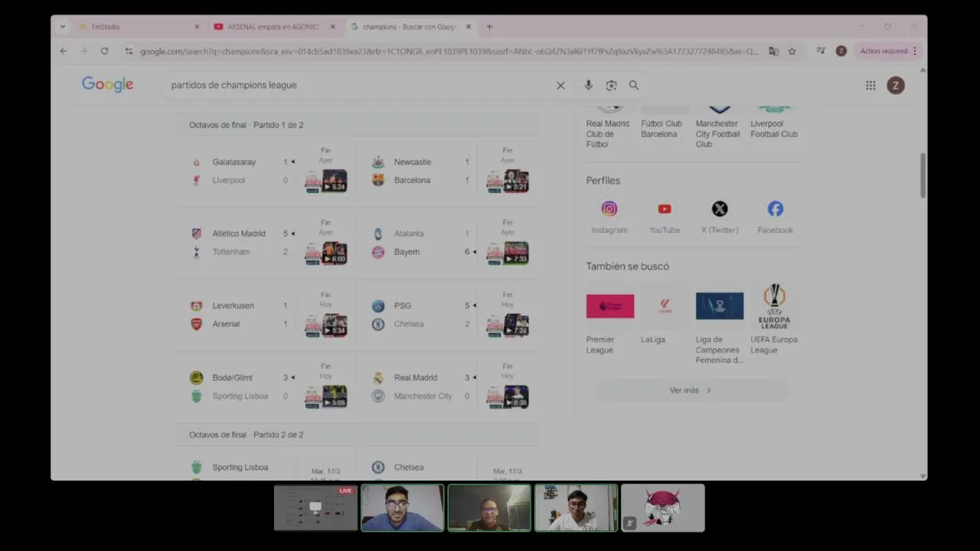Click the page vertical scrollbar
This screenshot has height=551, width=980.
click(x=923, y=175)
